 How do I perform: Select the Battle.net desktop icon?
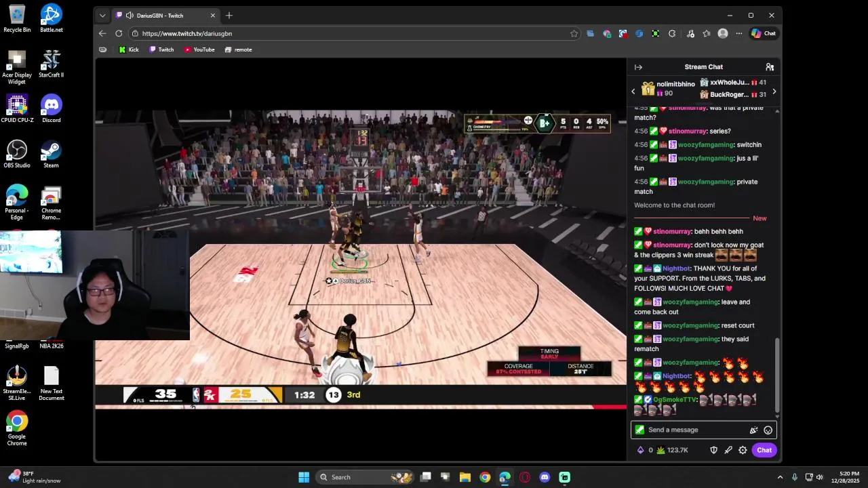coord(52,18)
